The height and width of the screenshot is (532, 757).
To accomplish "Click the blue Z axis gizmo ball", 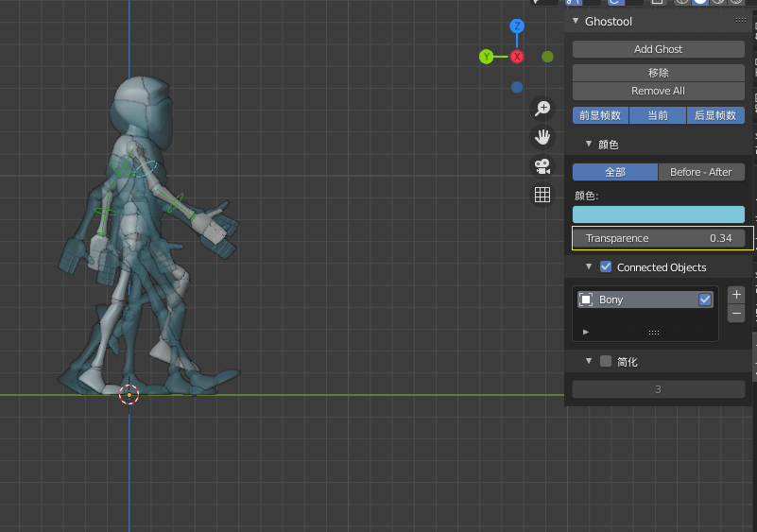I will point(517,26).
